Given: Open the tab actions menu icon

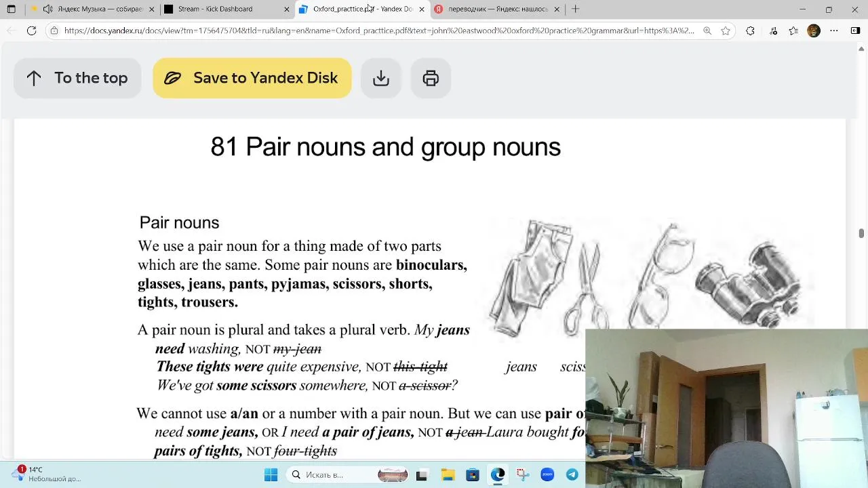Looking at the screenshot, I should (11, 9).
